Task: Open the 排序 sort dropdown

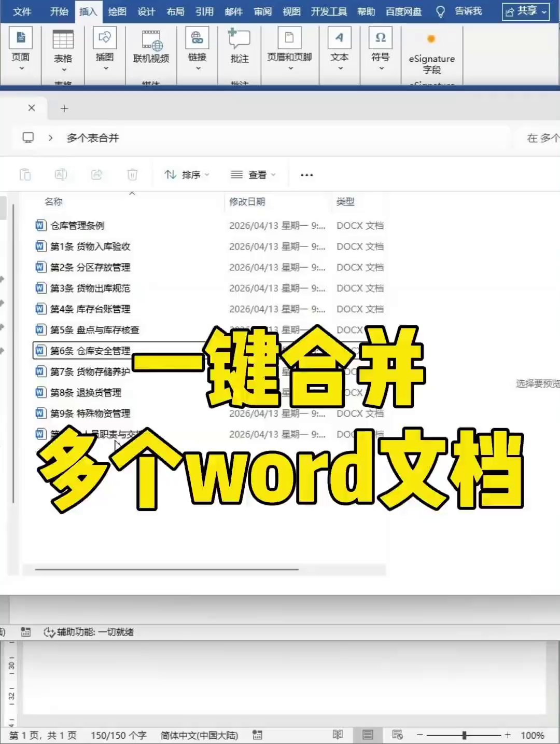Action: 187,175
